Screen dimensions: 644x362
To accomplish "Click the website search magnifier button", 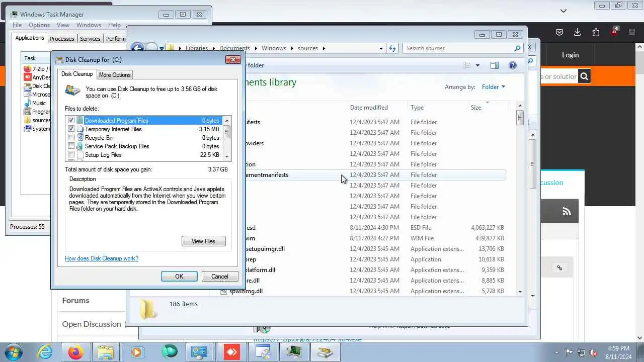I will point(584,76).
